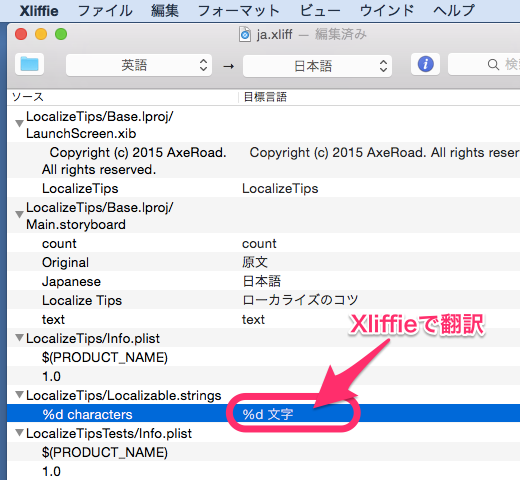The height and width of the screenshot is (480, 520).
Task: Collapse the LocalizeTips/Info.plist disclosure triangle
Action: pos(19,338)
